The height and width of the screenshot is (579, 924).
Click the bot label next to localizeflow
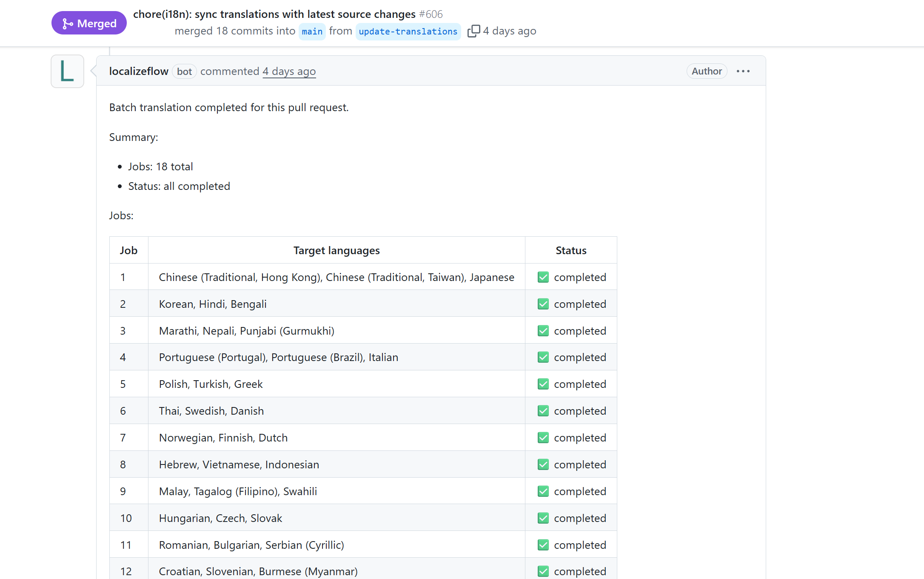(184, 71)
